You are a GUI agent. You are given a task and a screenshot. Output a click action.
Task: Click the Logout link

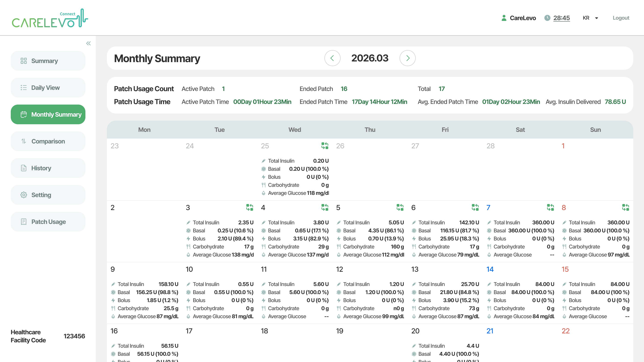pos(621,18)
